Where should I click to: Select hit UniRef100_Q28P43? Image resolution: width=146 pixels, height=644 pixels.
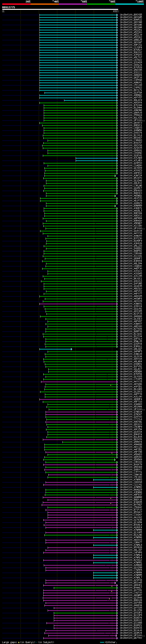131,163
